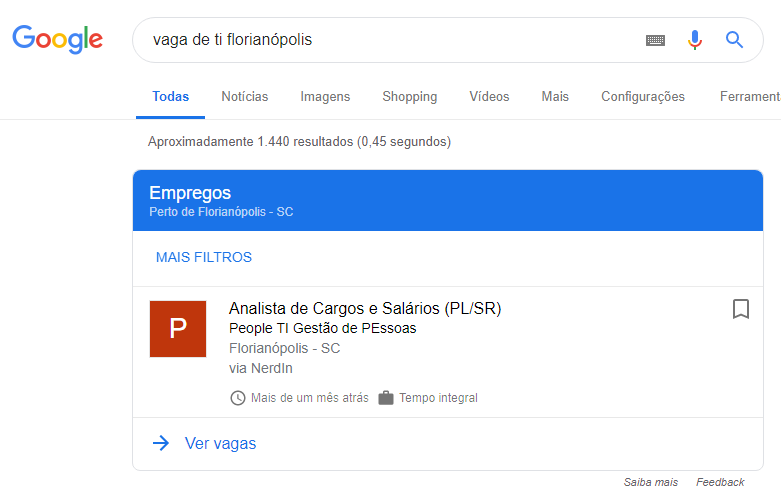Expand the Mais menu
The image size is (781, 494).
[x=555, y=97]
